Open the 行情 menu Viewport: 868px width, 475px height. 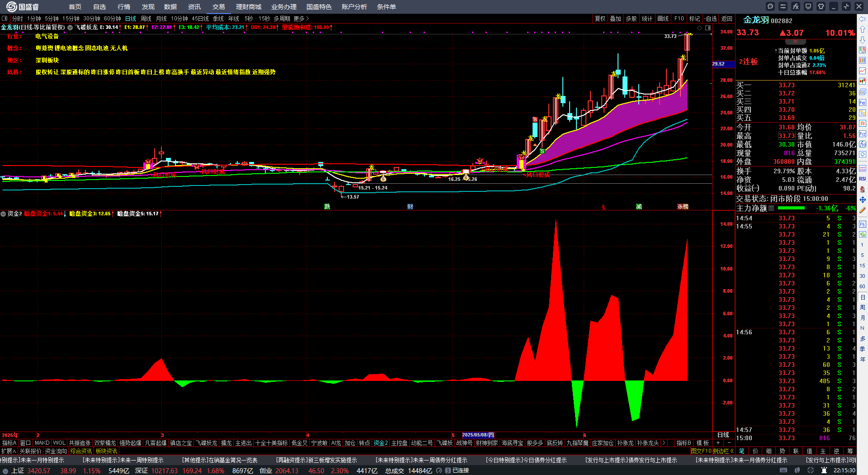[x=124, y=7]
